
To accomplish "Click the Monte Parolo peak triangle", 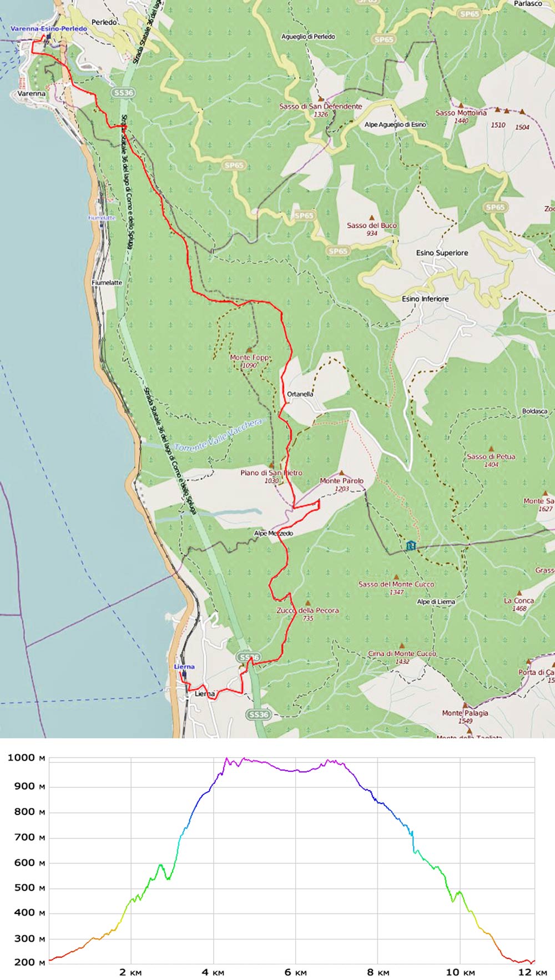I will [x=341, y=473].
